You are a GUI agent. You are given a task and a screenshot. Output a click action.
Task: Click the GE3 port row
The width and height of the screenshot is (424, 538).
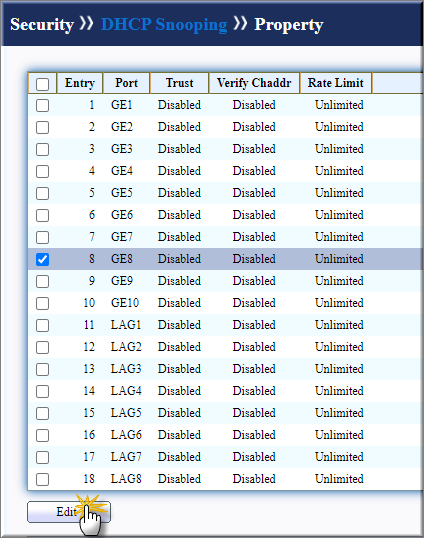click(x=225, y=149)
